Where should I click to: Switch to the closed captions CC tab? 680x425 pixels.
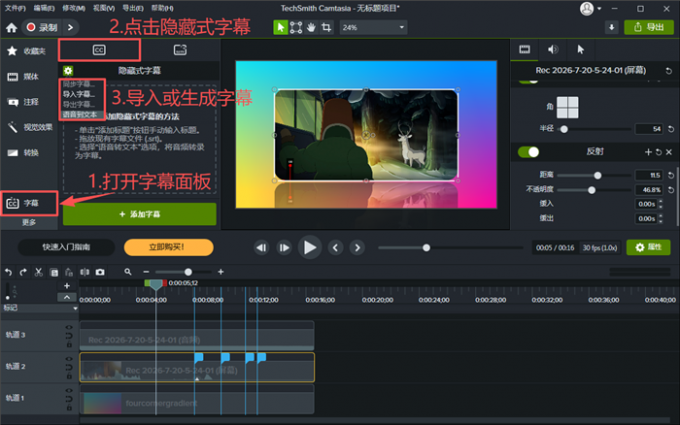point(99,50)
